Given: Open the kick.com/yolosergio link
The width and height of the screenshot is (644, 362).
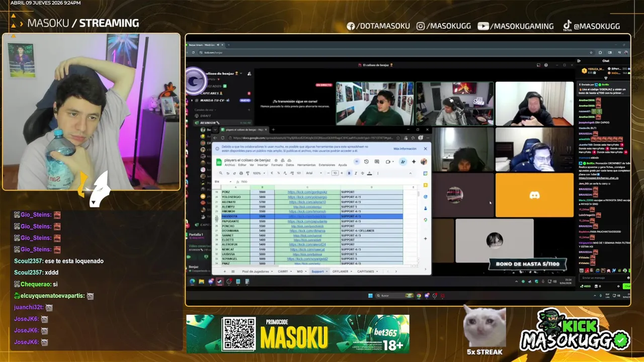Looking at the screenshot, I should [x=307, y=197].
